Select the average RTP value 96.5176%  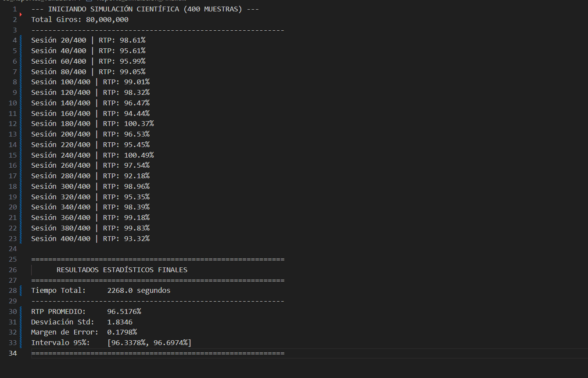coord(124,312)
